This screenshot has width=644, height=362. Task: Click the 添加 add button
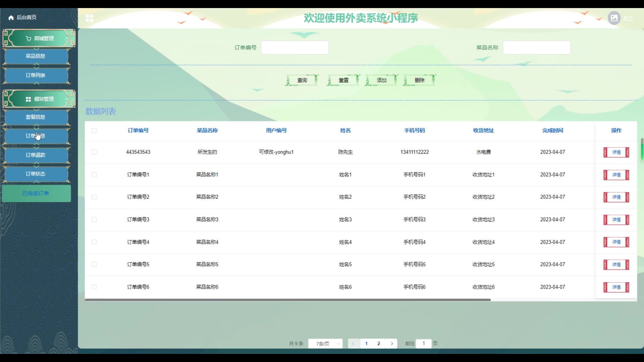tap(381, 80)
